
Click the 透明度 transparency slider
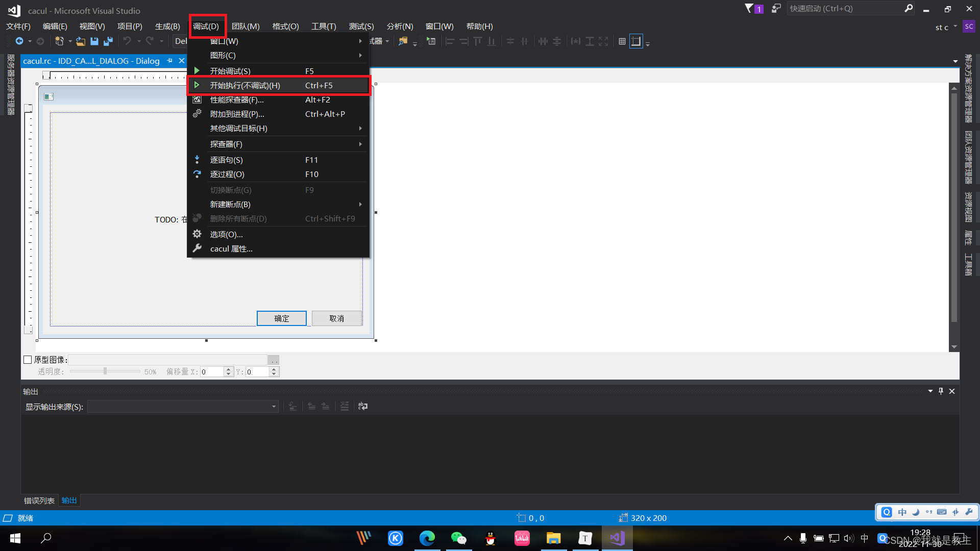(105, 371)
